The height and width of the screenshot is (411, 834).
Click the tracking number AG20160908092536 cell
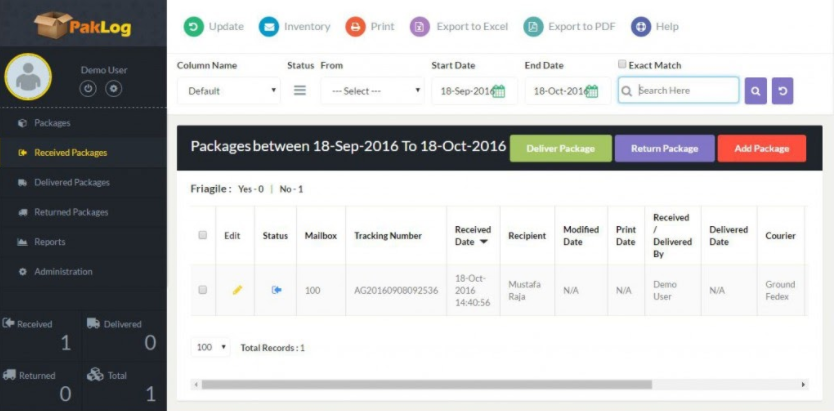[396, 290]
